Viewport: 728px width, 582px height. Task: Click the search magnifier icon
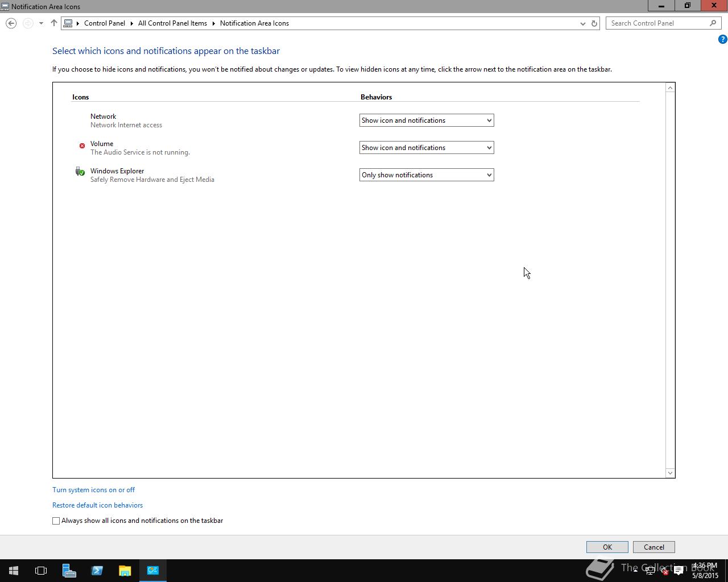pos(713,23)
